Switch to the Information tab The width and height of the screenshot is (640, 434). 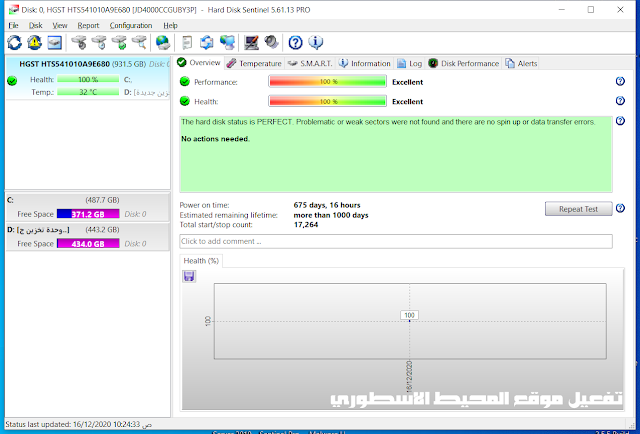coord(365,64)
